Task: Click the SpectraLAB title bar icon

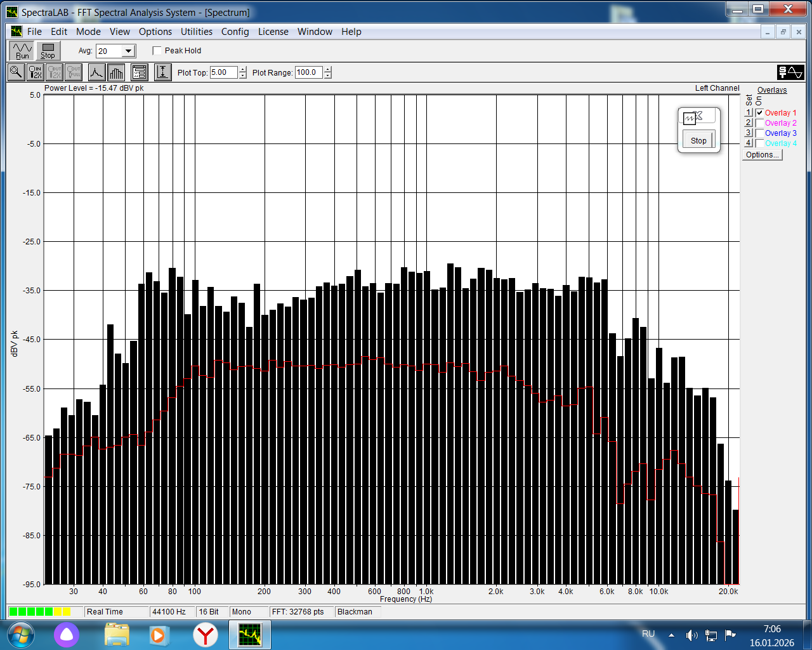Action: pyautogui.click(x=12, y=12)
